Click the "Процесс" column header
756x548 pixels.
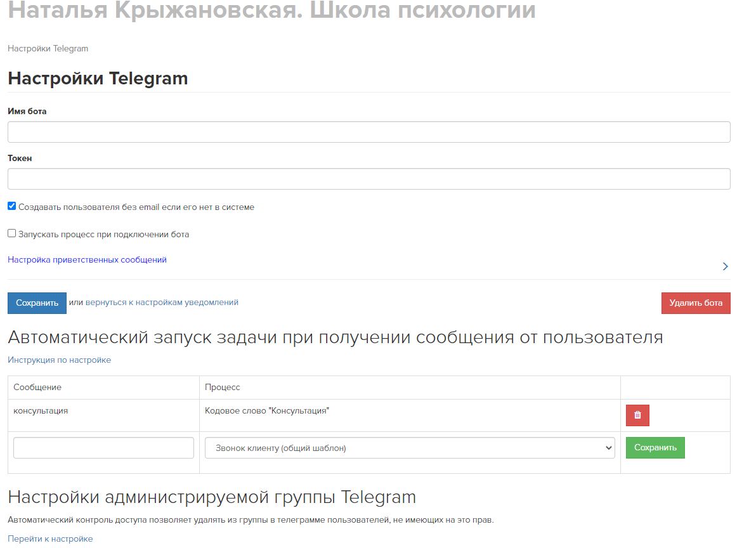pyautogui.click(x=410, y=388)
